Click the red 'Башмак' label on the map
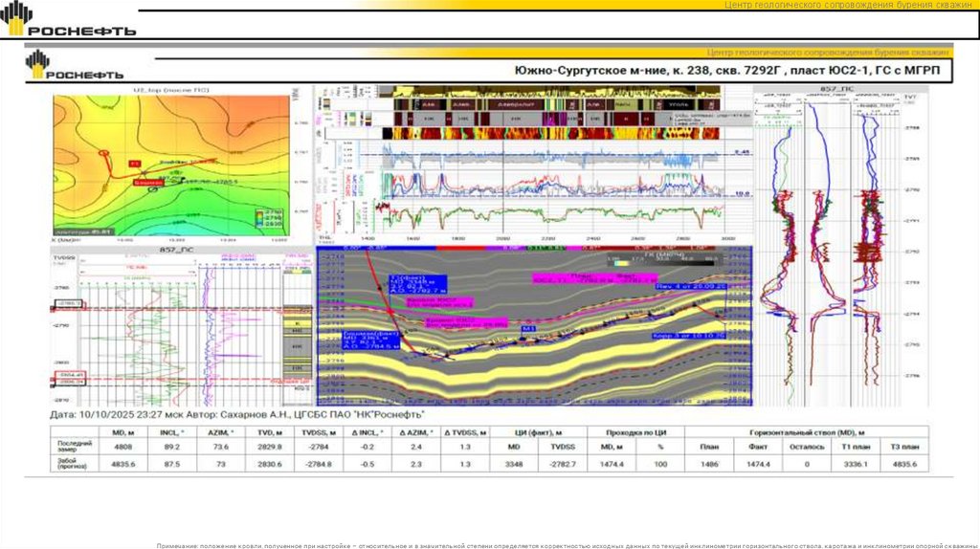Image resolution: width=980 pixels, height=549 pixels. pyautogui.click(x=148, y=183)
